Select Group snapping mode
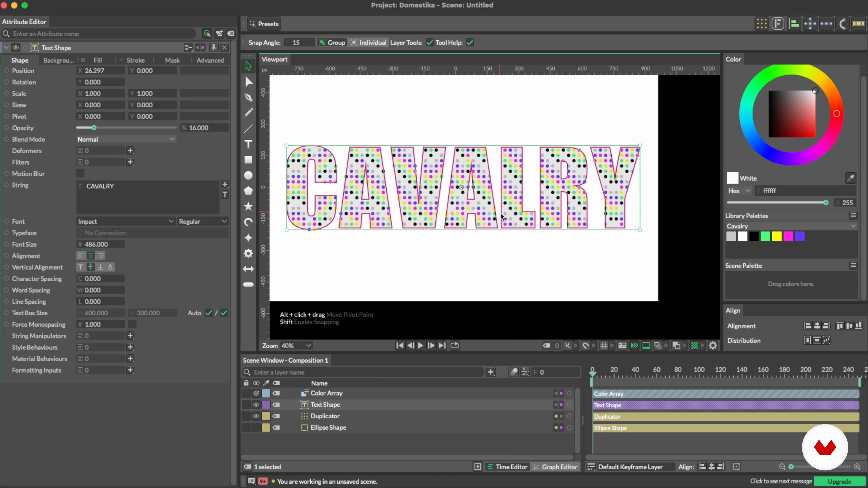The width and height of the screenshot is (868, 488). click(x=332, y=42)
